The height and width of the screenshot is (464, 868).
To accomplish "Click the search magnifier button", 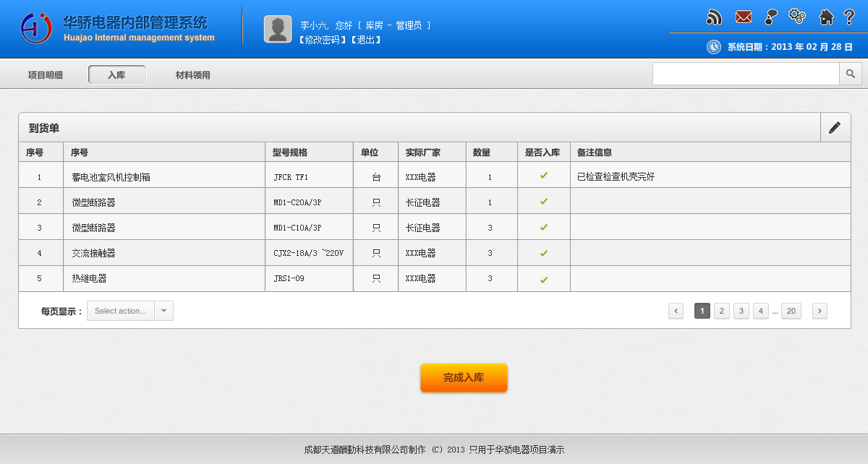I will [x=851, y=74].
